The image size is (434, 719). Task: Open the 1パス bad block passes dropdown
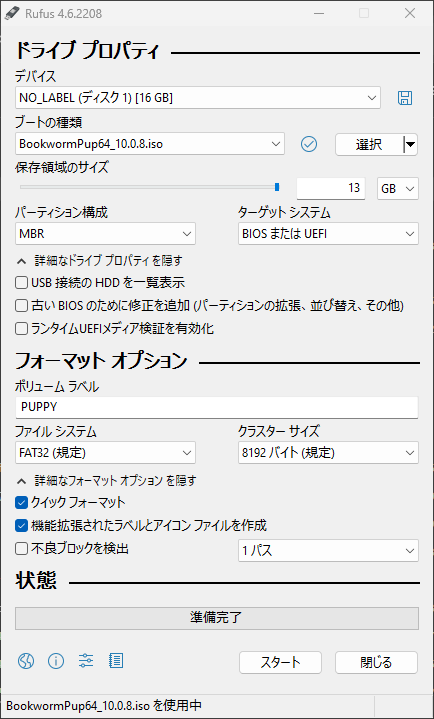328,550
